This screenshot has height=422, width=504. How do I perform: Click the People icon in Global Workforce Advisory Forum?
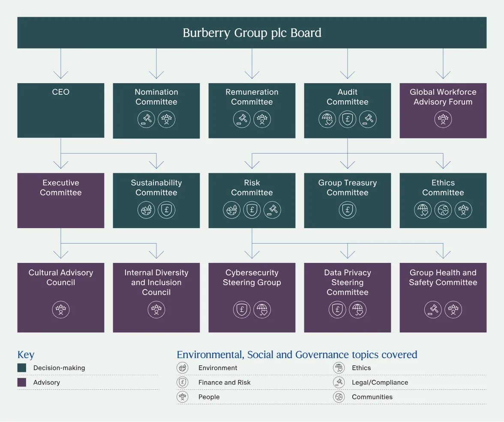[443, 119]
